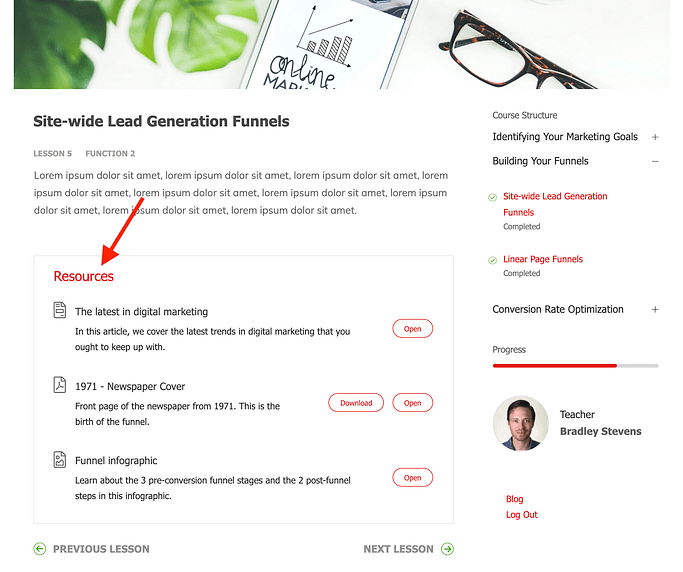683x572 pixels.
Task: Click the image icon beside Funnel infographic
Action: [60, 460]
